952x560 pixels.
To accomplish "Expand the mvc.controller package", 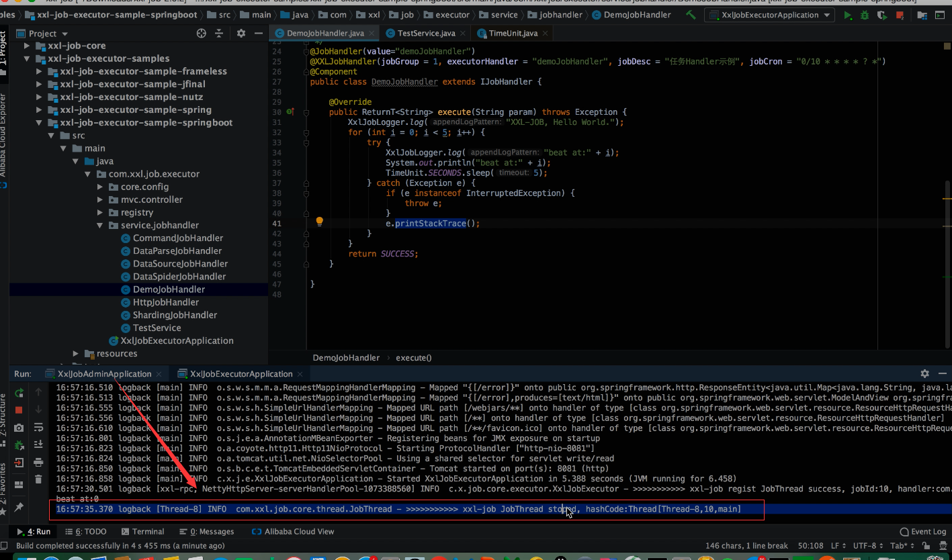I will click(99, 199).
